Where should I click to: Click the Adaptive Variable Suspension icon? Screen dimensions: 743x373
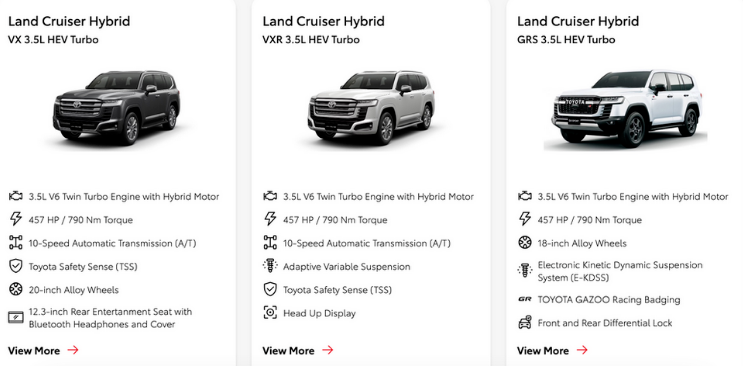270,265
